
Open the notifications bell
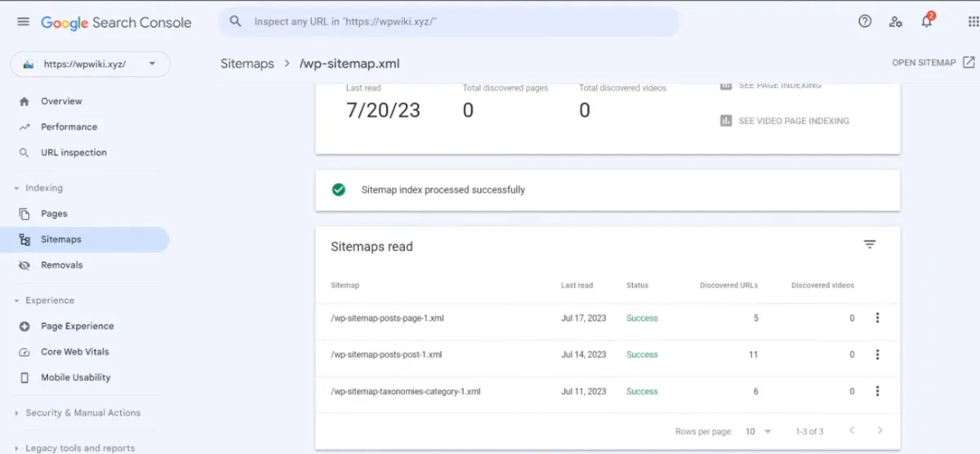pos(927,21)
